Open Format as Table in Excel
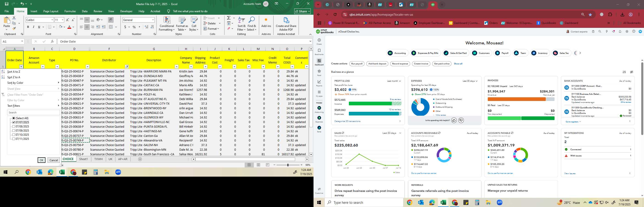644x207 pixels. [x=182, y=24]
